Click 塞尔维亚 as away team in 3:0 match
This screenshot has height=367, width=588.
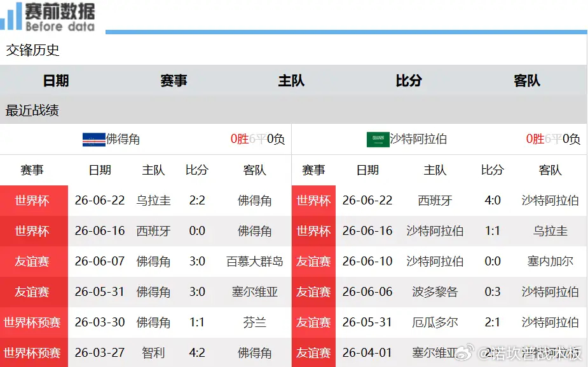[x=255, y=291]
